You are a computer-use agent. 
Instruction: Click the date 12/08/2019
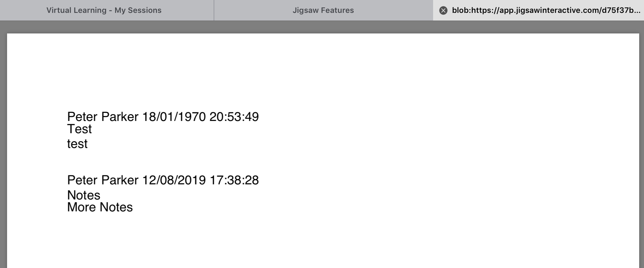point(174,180)
